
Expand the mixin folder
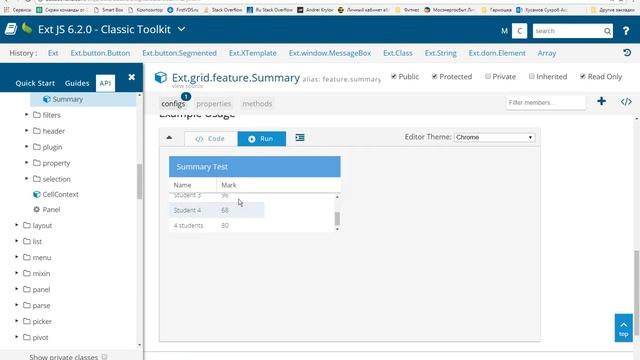coord(17,273)
